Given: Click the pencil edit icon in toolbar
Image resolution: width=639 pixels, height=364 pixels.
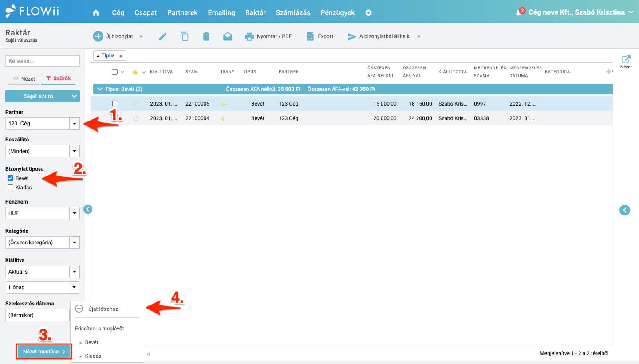Looking at the screenshot, I should [x=162, y=36].
